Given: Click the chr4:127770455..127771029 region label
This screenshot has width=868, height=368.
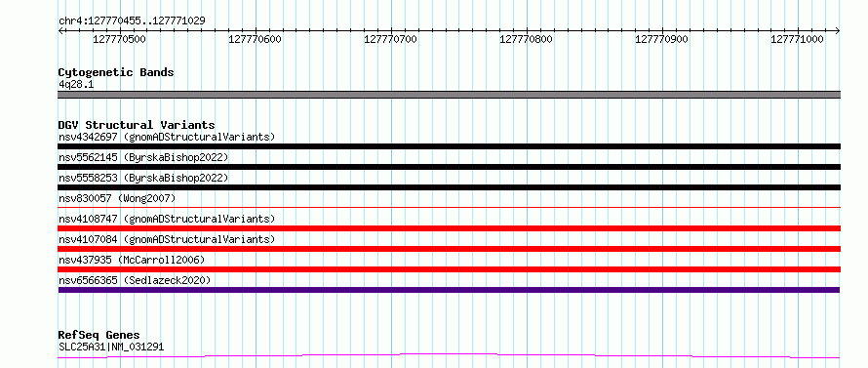Looking at the screenshot, I should 132,21.
